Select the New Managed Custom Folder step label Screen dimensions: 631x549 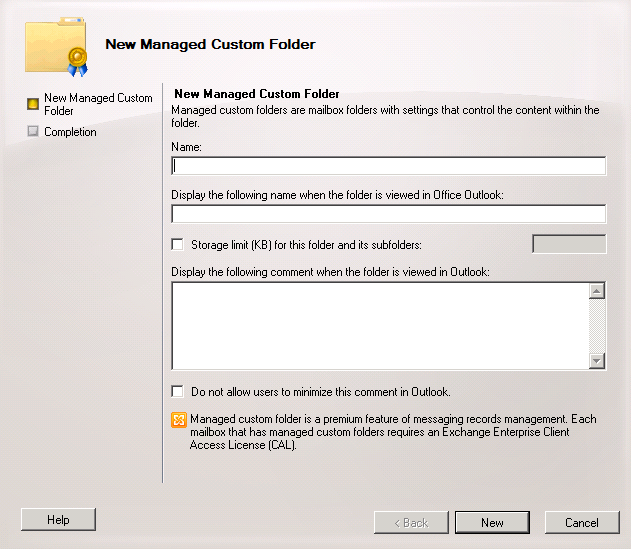(98, 104)
